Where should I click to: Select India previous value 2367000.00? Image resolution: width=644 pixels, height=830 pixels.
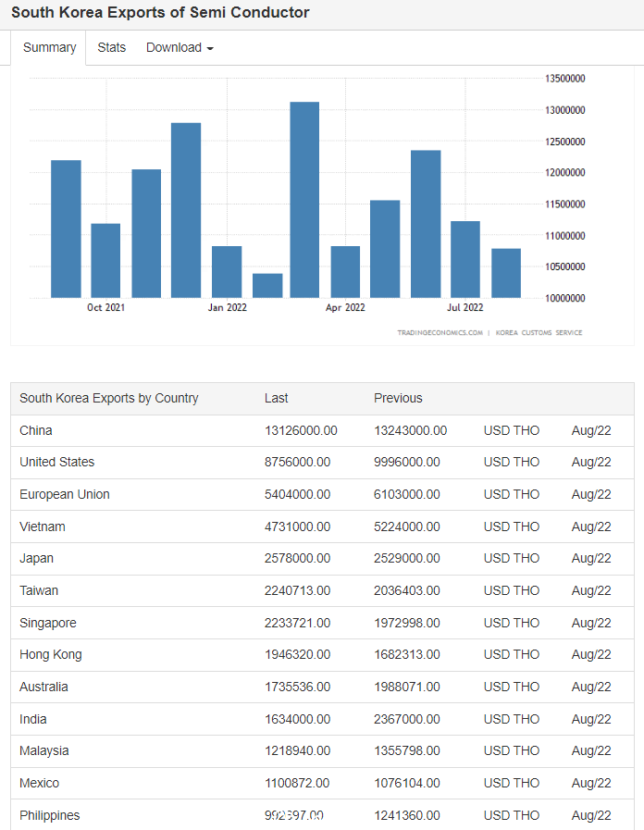[x=407, y=719]
